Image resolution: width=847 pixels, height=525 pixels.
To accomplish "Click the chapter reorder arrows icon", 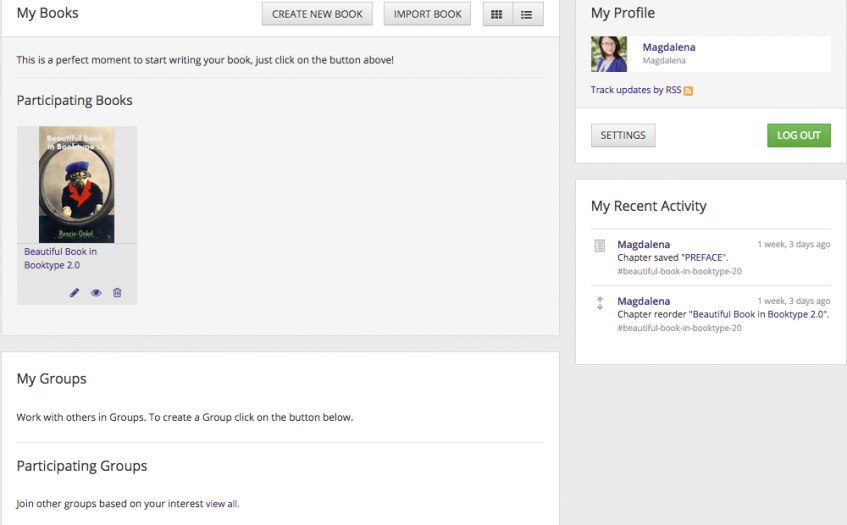I will (600, 303).
